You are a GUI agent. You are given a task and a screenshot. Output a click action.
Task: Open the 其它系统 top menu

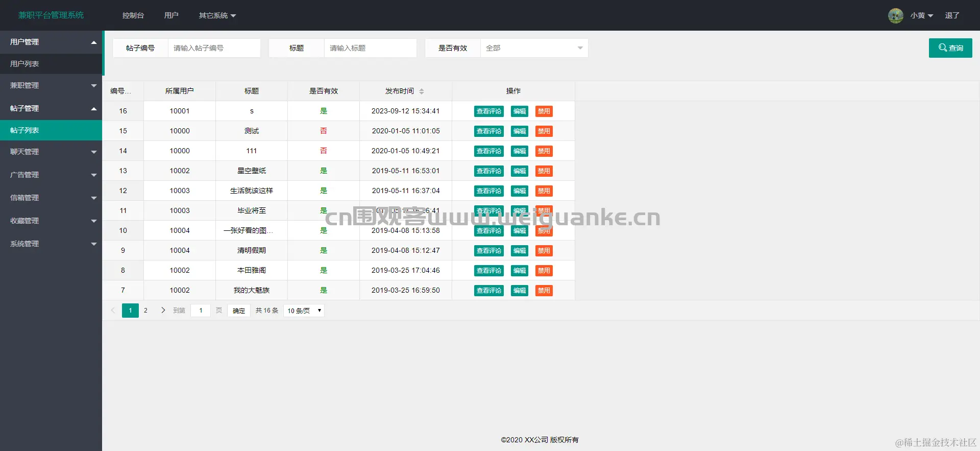tap(217, 15)
